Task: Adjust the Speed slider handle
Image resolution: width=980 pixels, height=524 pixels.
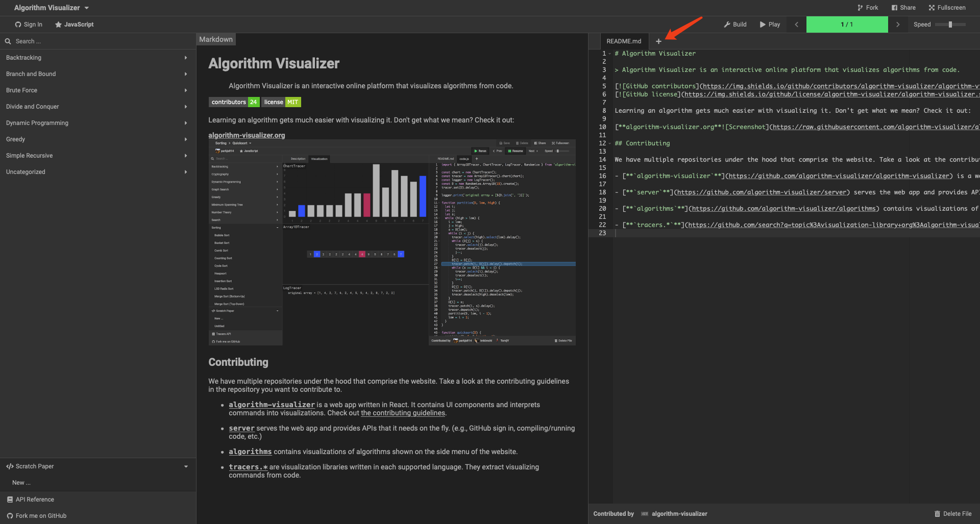Action: (x=950, y=24)
